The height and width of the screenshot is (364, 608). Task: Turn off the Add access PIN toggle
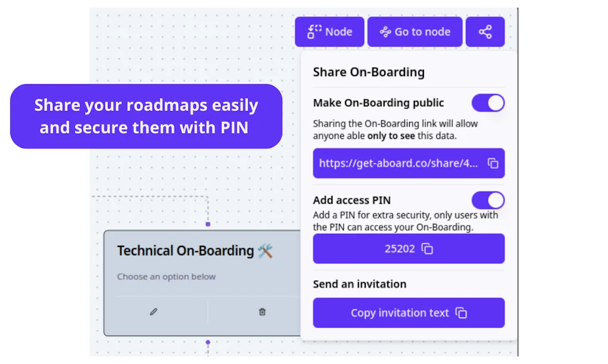(487, 200)
